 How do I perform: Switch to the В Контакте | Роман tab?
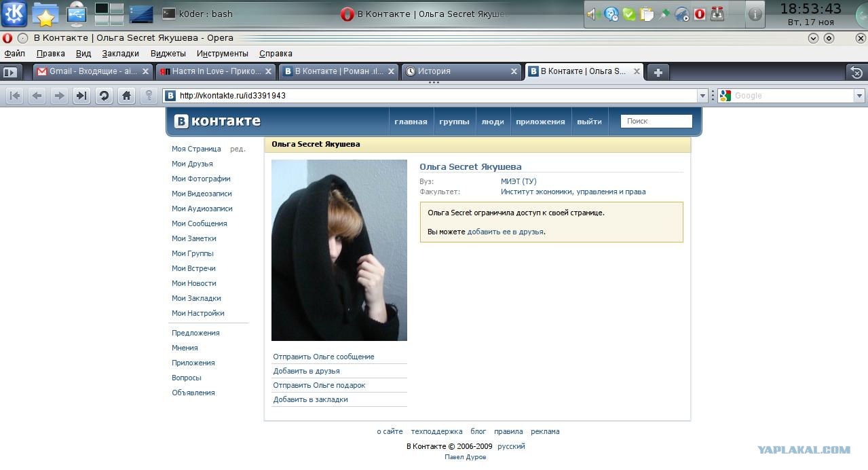pyautogui.click(x=339, y=71)
